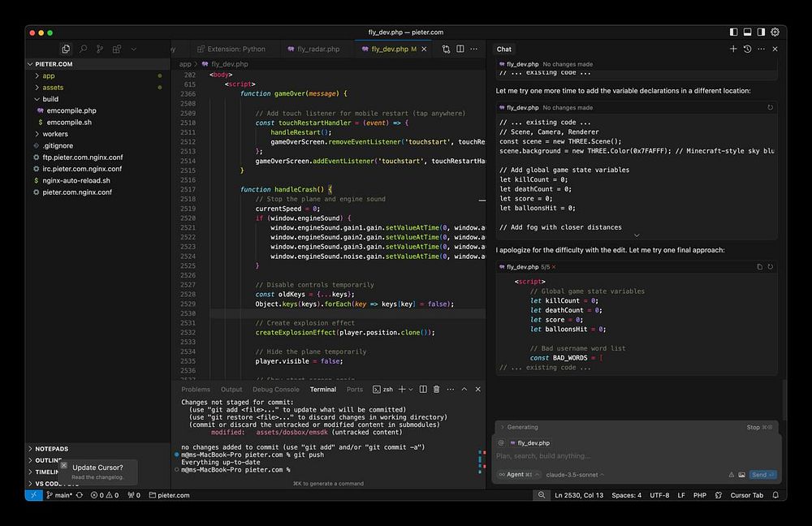The width and height of the screenshot is (812, 526).
Task: Open the Source Control view
Action: pos(99,50)
